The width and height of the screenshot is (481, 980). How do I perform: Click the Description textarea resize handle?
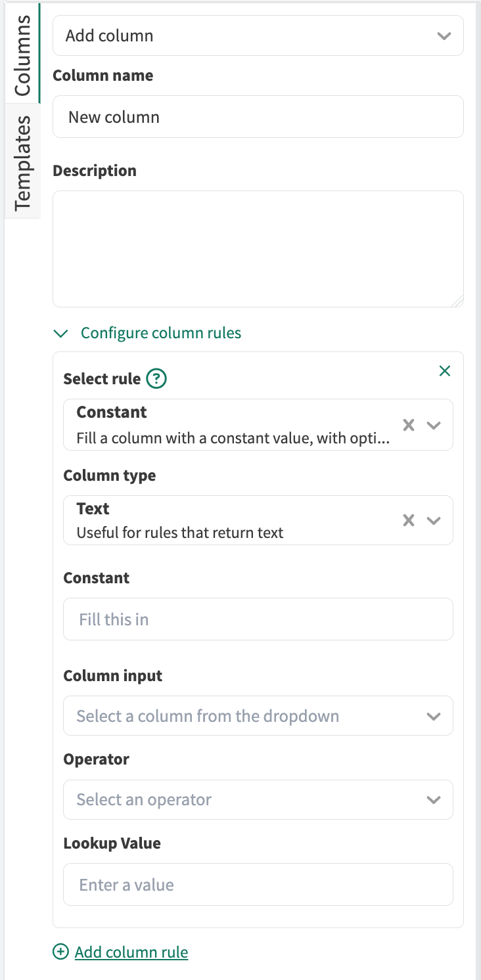457,301
